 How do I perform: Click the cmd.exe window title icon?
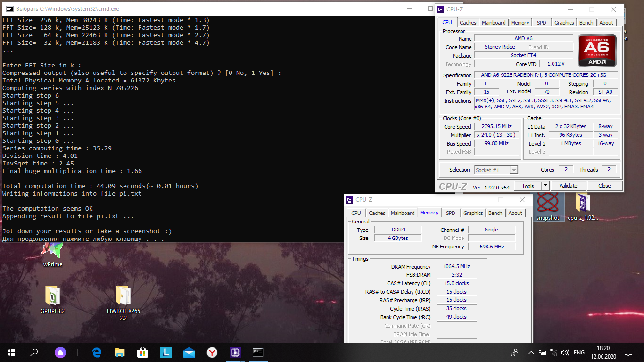coord(9,8)
